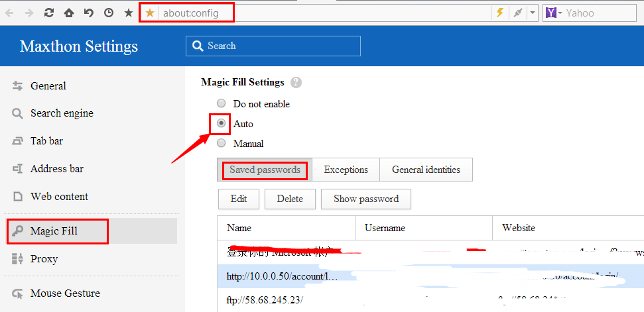This screenshot has height=312, width=644.
Task: Click the lightning bolt mode icon
Action: tap(500, 13)
